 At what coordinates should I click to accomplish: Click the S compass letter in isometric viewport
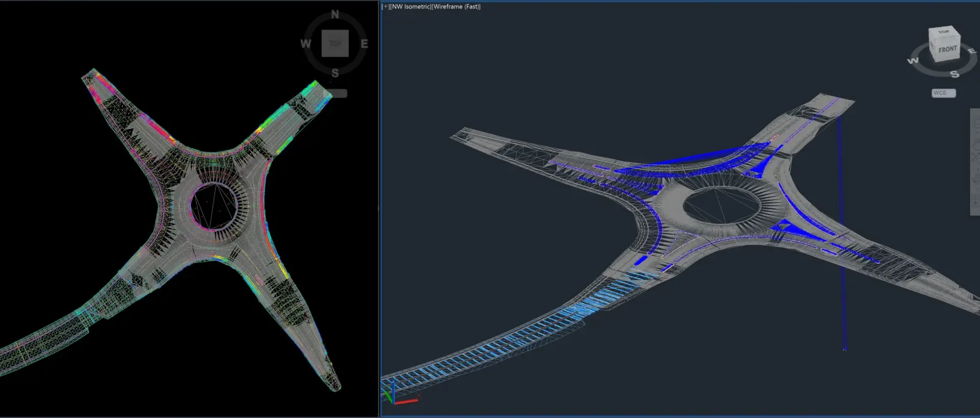955,75
